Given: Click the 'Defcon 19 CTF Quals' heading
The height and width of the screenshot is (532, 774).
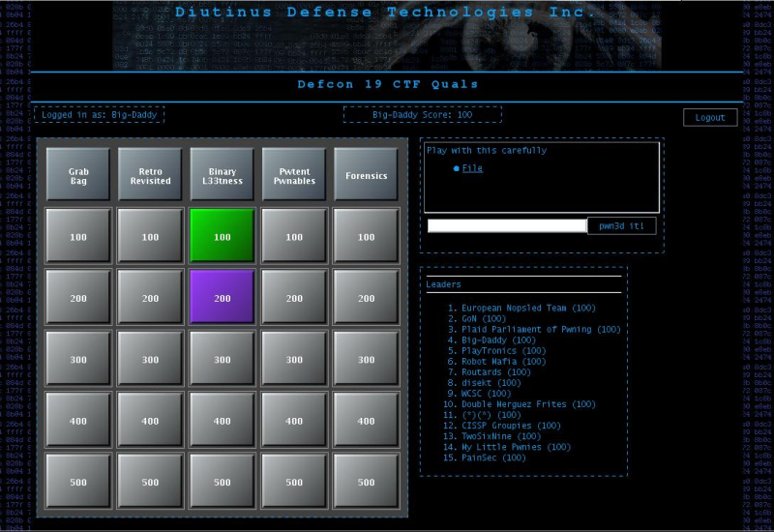Looking at the screenshot, I should tap(388, 84).
